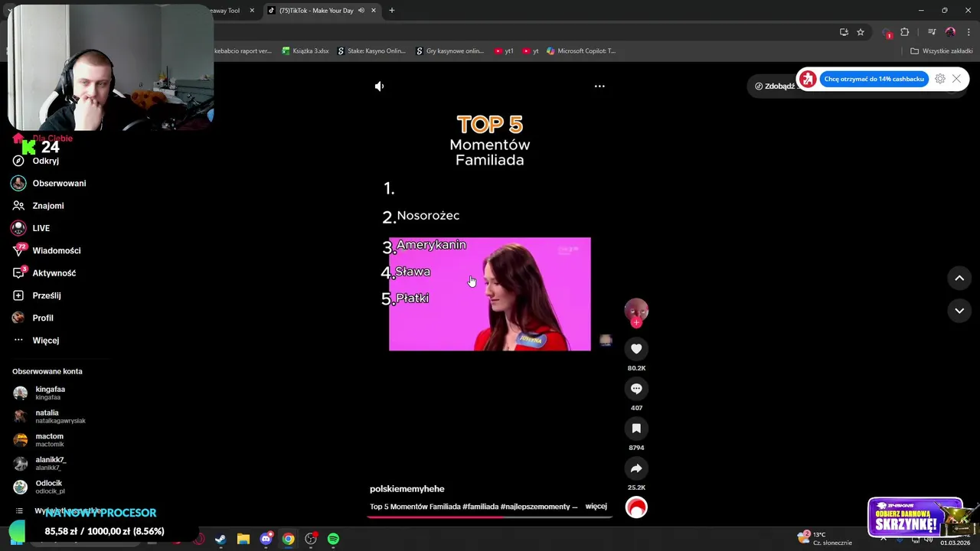Screen dimensions: 980x551
Task: Open Discord from the taskbar
Action: (266, 539)
